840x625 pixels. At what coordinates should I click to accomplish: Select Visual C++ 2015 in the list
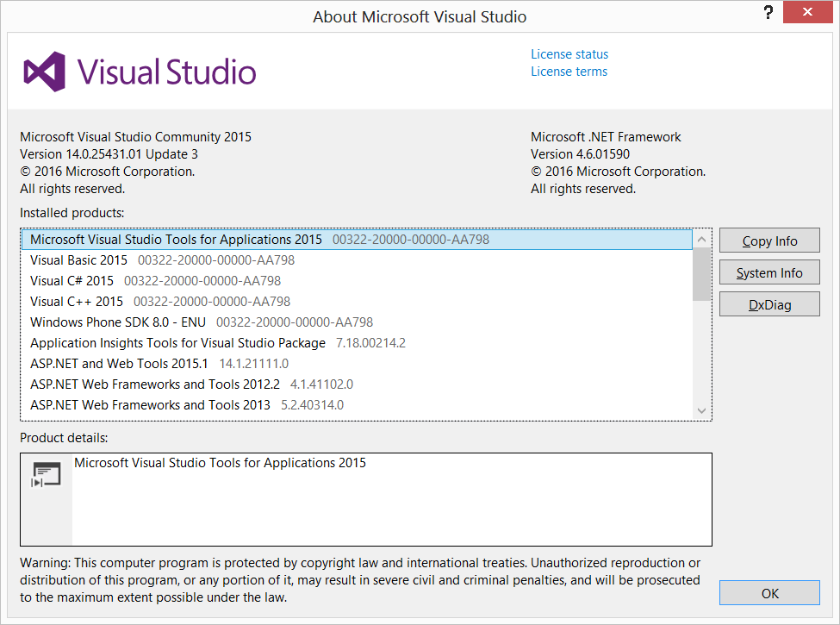click(357, 302)
